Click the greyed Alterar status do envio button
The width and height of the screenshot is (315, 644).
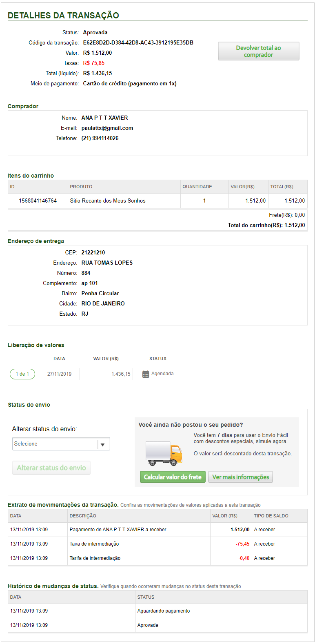point(51,468)
